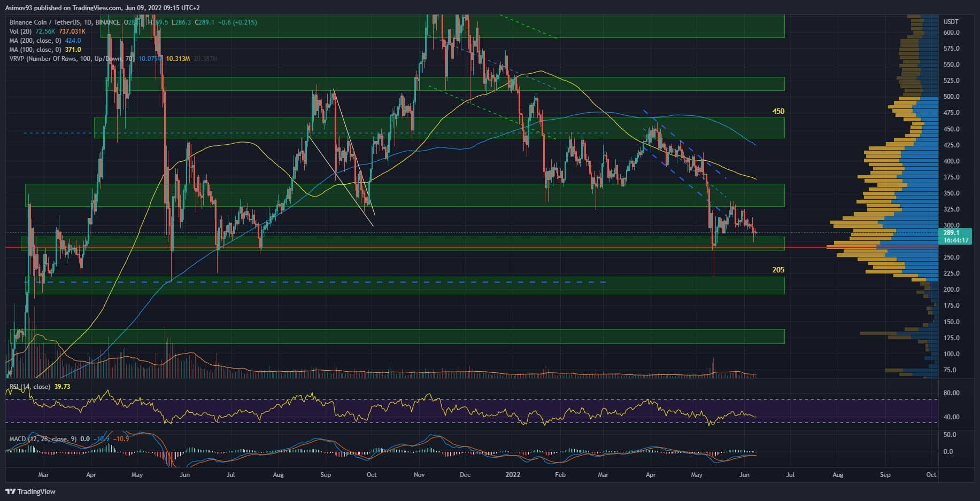The width and height of the screenshot is (980, 501).
Task: Click the 525.0 price axis label
Action: [951, 81]
